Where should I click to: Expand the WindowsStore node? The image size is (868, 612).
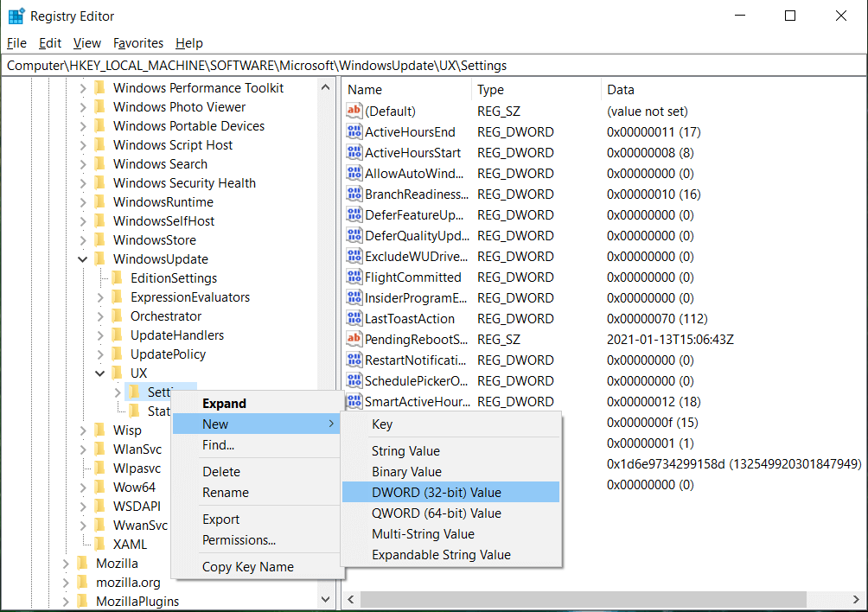[82, 240]
